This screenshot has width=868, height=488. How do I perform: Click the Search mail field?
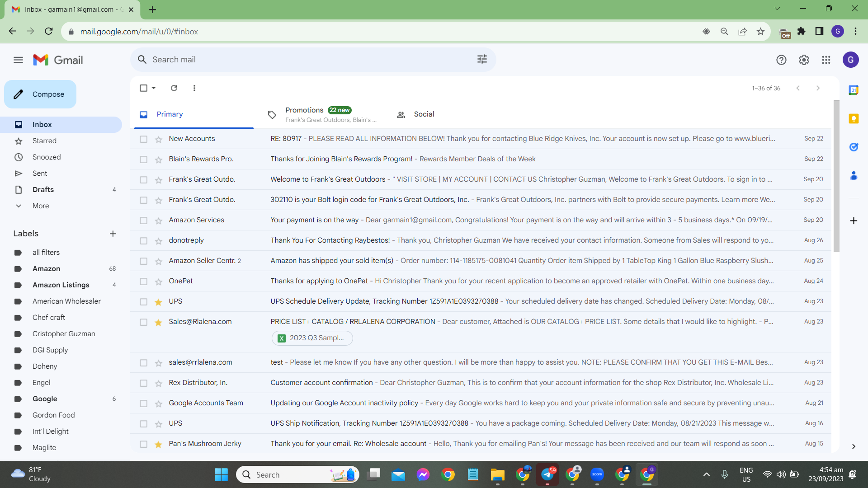tap(313, 60)
